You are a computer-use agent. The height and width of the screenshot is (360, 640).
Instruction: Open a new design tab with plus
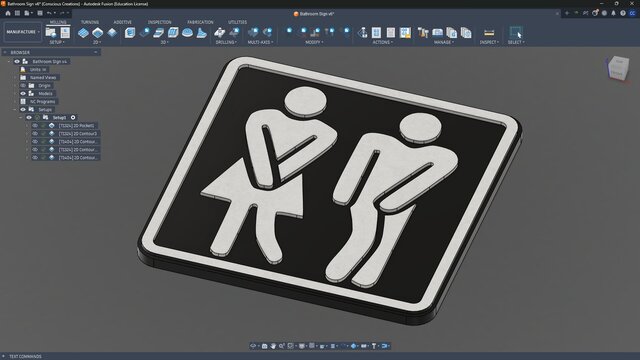click(567, 13)
